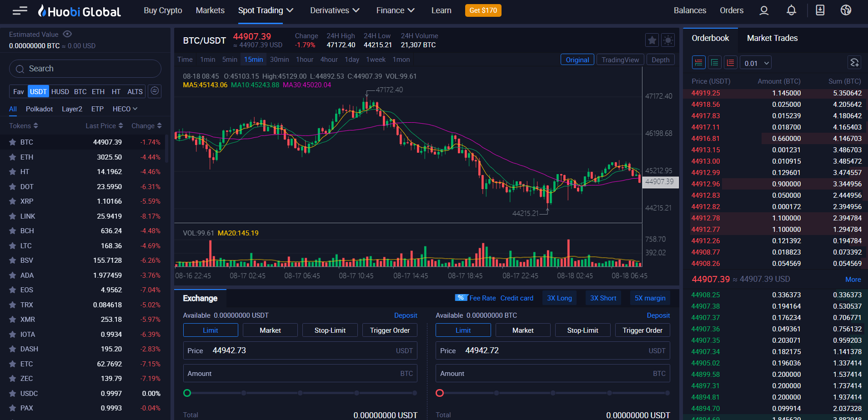Select the ALTS market filter
The width and height of the screenshot is (868, 420).
(135, 91)
